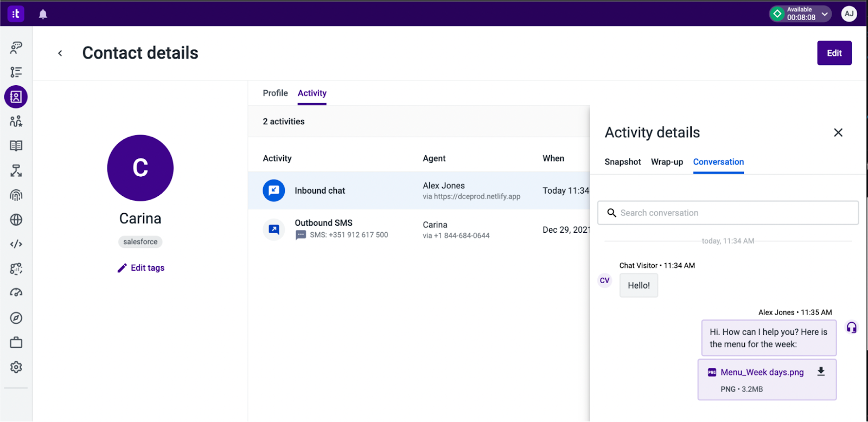The height and width of the screenshot is (422, 868).
Task: Open the AJ user avatar menu
Action: 849,14
